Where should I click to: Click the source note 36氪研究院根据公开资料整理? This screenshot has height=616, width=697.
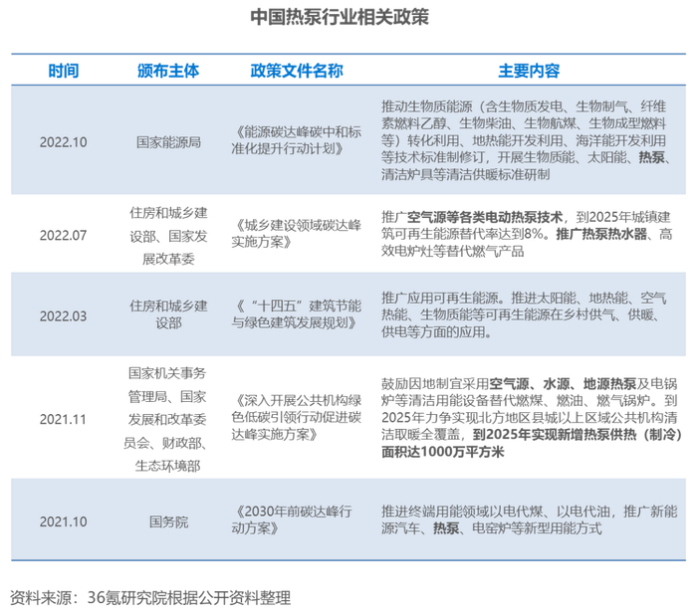(x=189, y=597)
